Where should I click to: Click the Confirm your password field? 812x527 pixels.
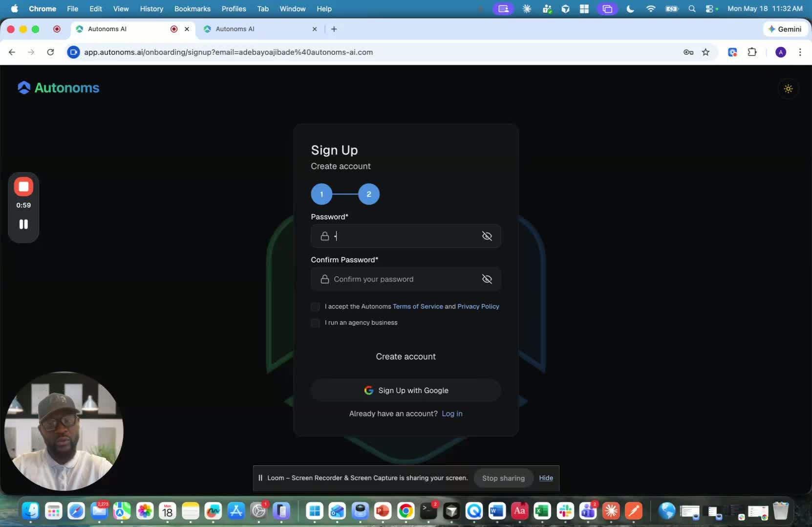pos(406,279)
